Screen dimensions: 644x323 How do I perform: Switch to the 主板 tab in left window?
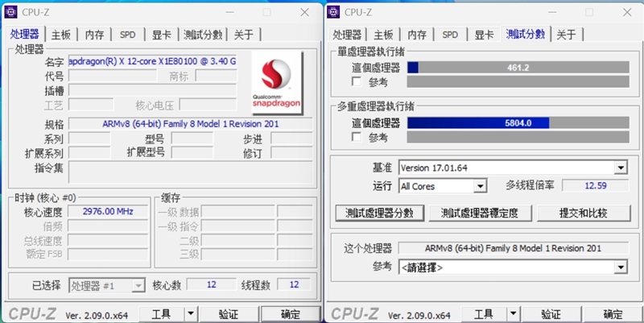coord(61,35)
